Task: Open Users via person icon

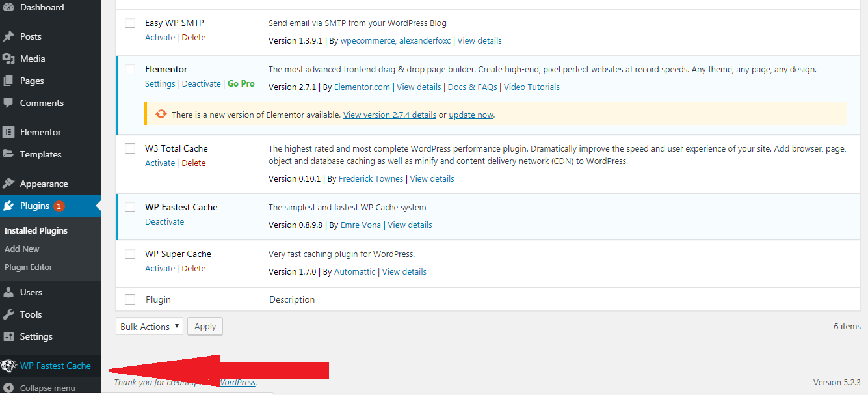Action: click(x=8, y=292)
